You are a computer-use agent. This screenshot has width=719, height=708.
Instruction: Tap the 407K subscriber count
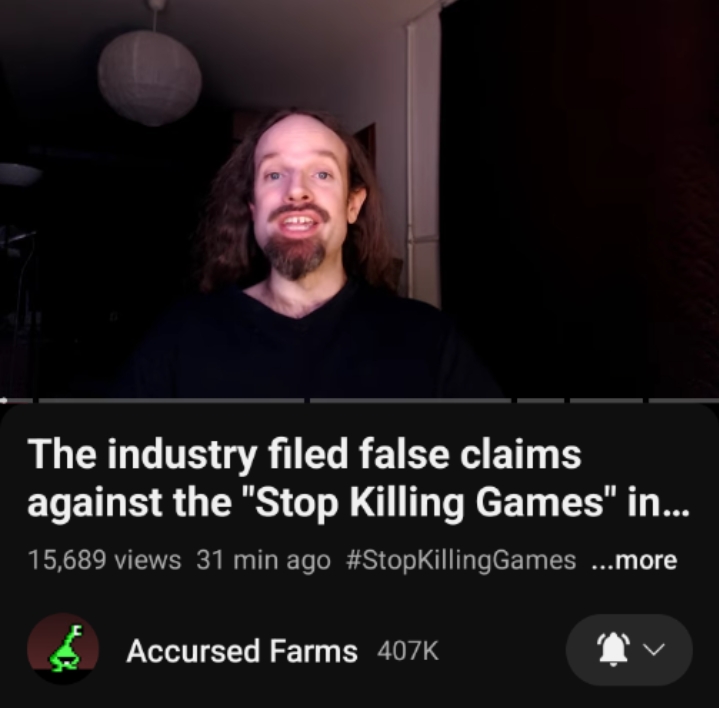coord(408,651)
